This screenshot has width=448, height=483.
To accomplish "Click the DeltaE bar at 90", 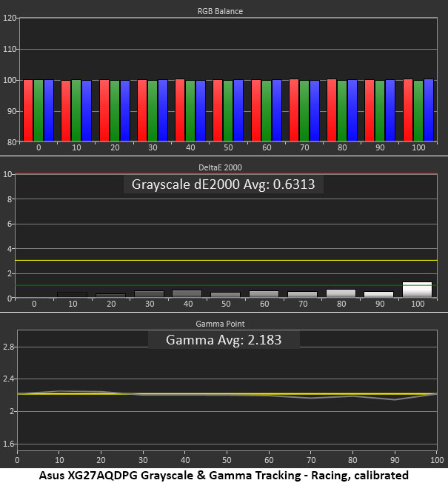I will tap(378, 295).
